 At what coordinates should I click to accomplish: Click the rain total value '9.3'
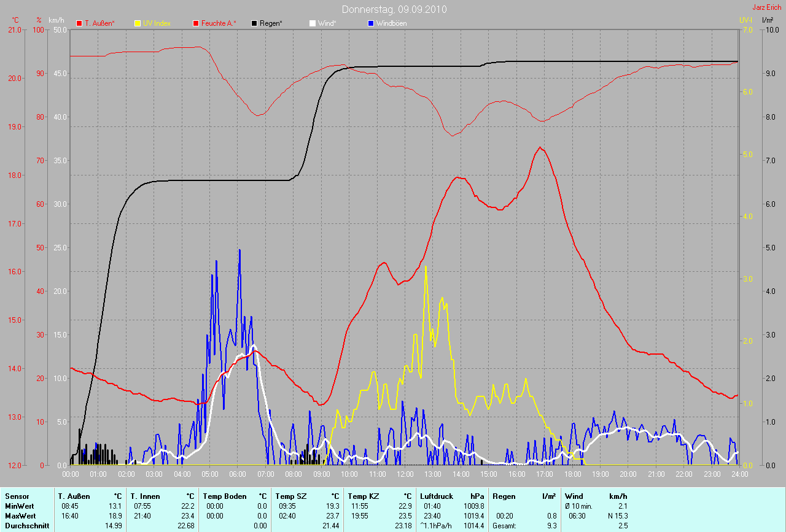point(552,526)
